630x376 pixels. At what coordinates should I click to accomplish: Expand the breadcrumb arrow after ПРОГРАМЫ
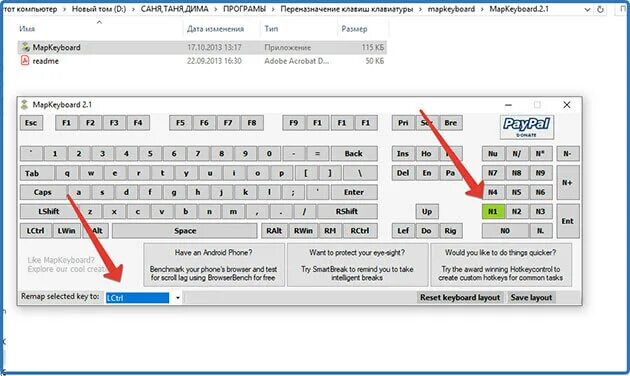tap(273, 9)
